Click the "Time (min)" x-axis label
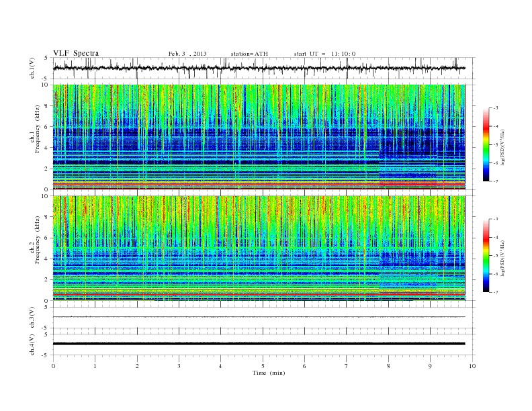The image size is (532, 411). point(269,373)
